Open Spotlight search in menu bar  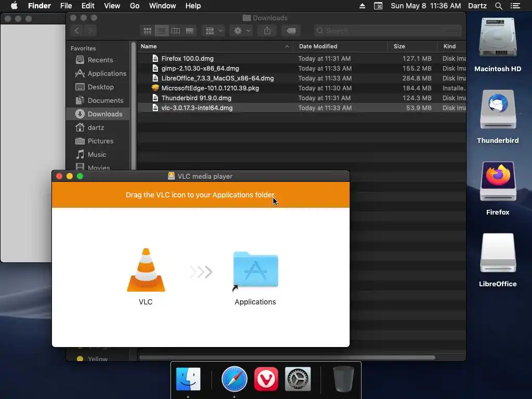(x=498, y=6)
